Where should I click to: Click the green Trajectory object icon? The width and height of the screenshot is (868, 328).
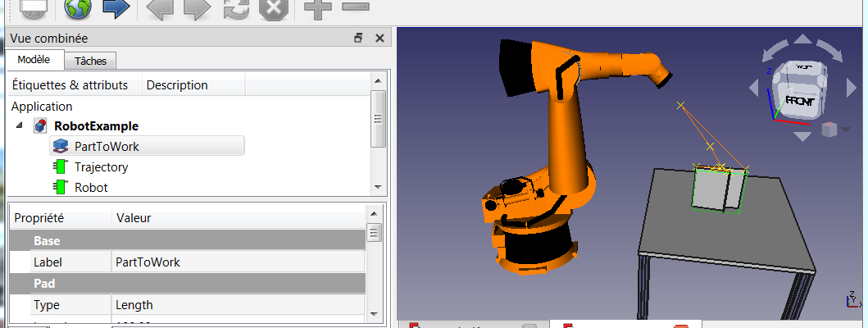[61, 166]
